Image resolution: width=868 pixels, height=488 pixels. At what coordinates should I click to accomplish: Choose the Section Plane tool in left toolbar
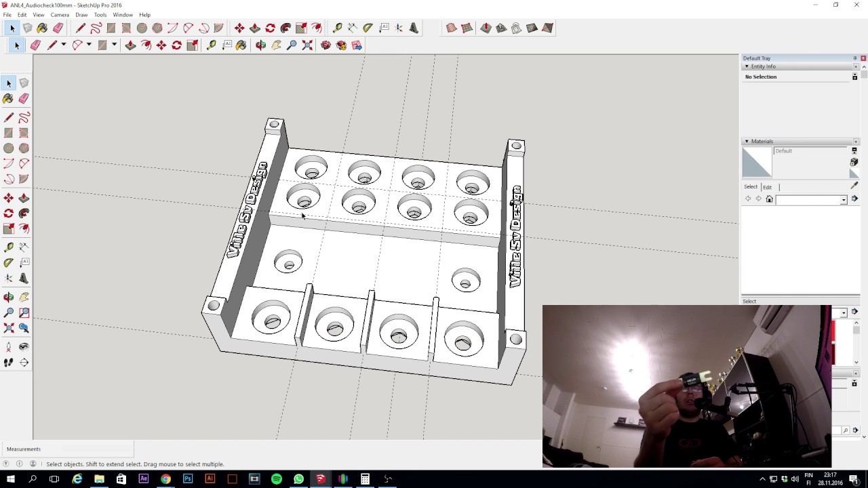point(24,362)
